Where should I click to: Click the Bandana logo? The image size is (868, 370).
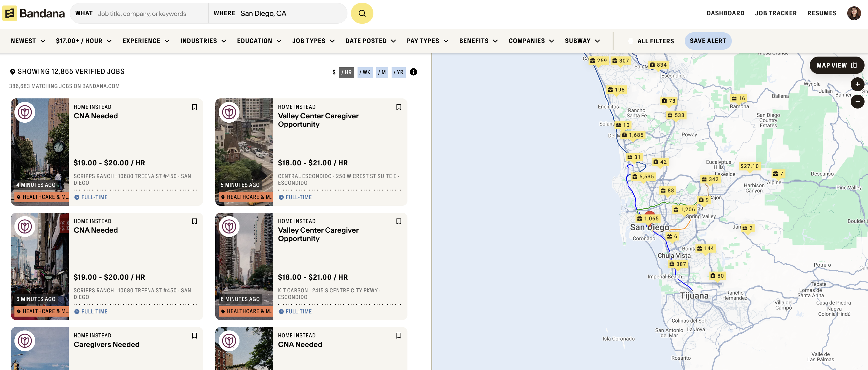tap(34, 14)
